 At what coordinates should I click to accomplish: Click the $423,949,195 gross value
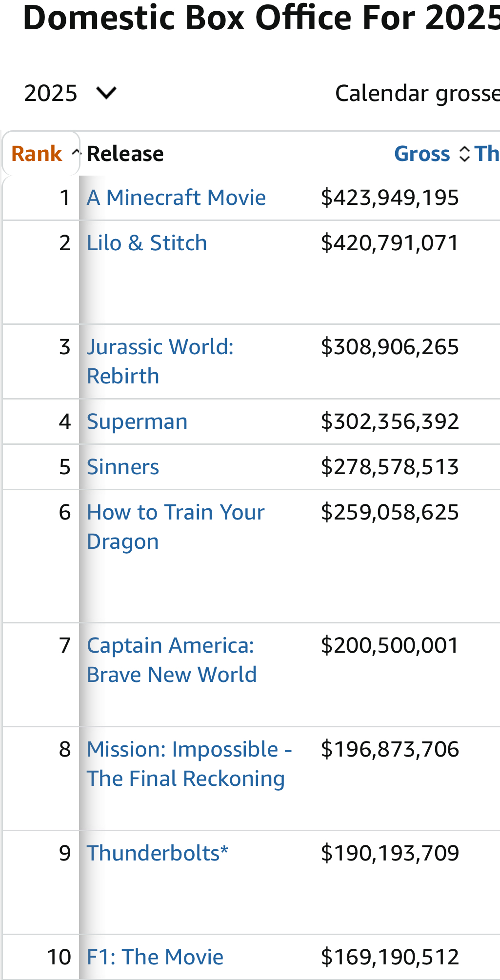point(390,198)
